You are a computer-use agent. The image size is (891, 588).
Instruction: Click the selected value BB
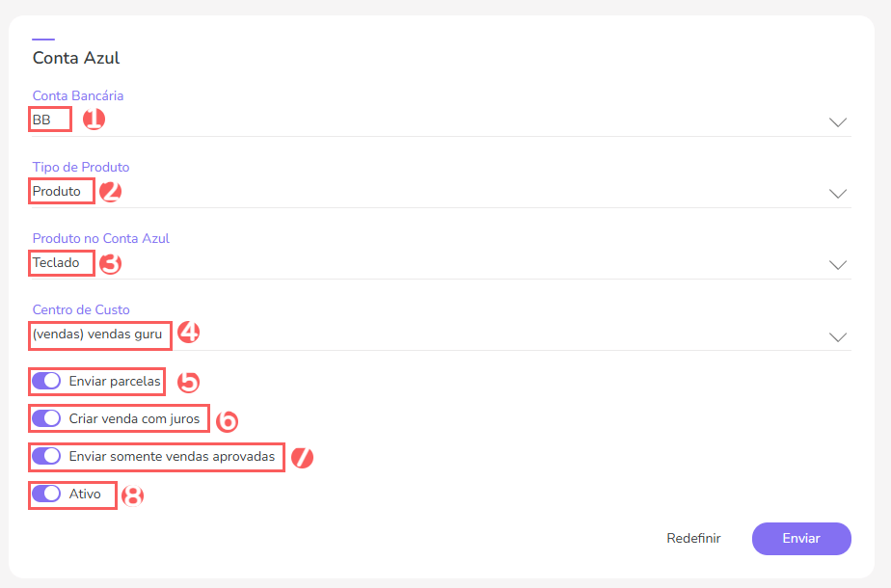click(42, 120)
